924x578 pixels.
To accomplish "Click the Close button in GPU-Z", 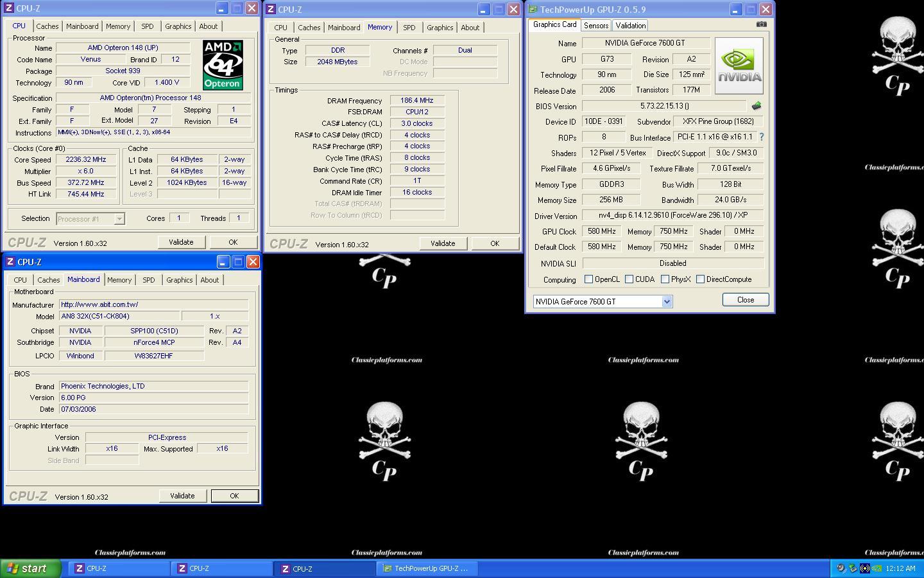I will point(746,300).
